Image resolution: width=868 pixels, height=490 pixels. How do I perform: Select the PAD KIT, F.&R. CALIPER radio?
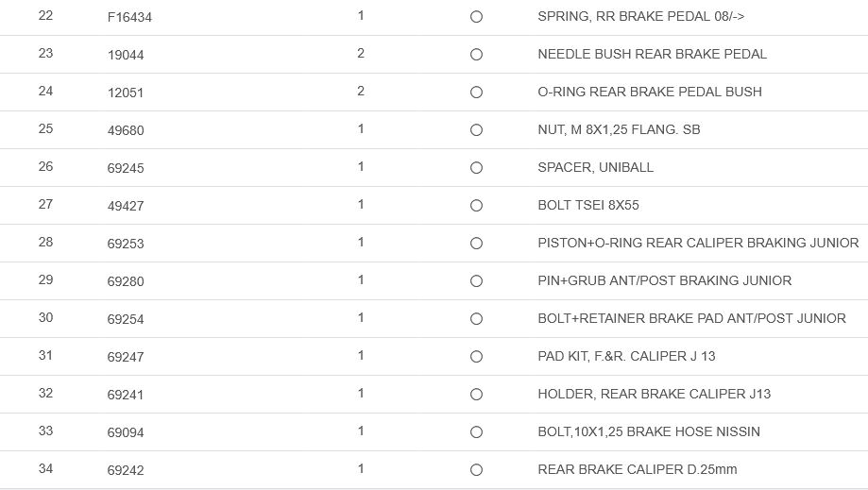coord(476,357)
